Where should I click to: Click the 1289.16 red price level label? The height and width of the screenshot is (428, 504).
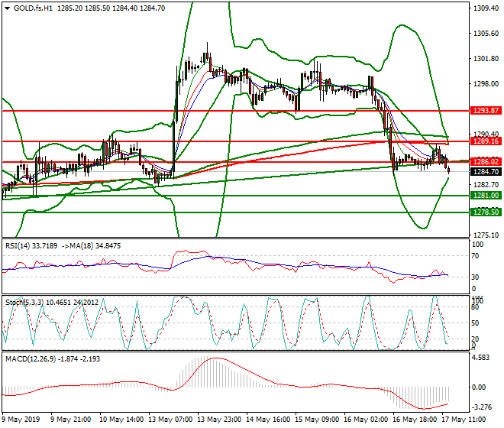tap(486, 141)
